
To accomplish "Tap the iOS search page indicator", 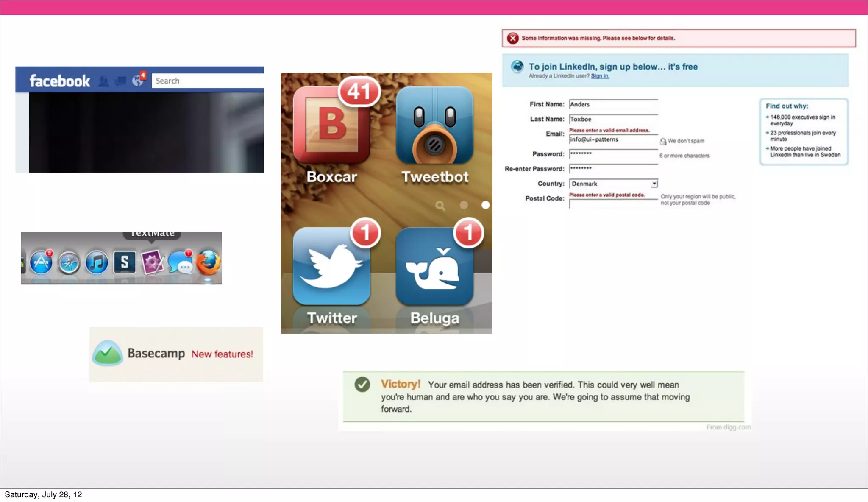I will click(440, 206).
